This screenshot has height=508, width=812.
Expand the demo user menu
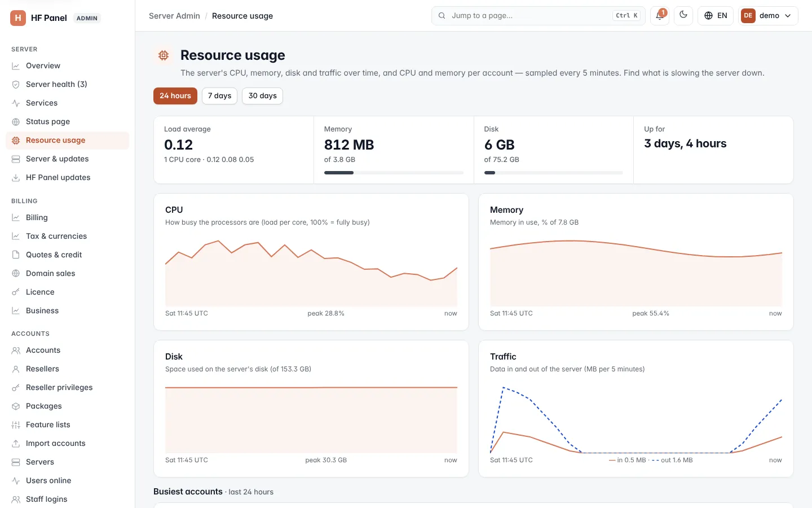(x=768, y=16)
